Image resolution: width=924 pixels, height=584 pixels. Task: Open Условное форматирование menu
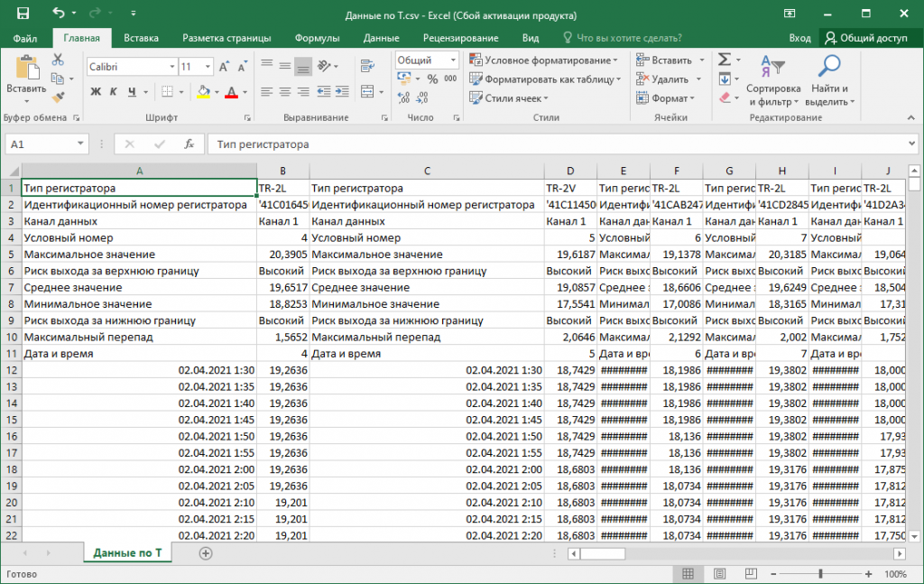(543, 60)
